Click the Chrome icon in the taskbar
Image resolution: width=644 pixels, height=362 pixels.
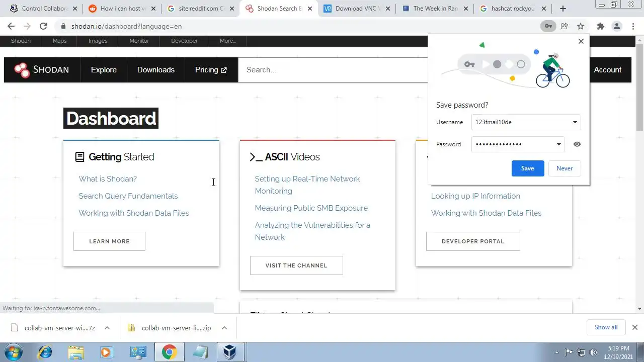(169, 352)
